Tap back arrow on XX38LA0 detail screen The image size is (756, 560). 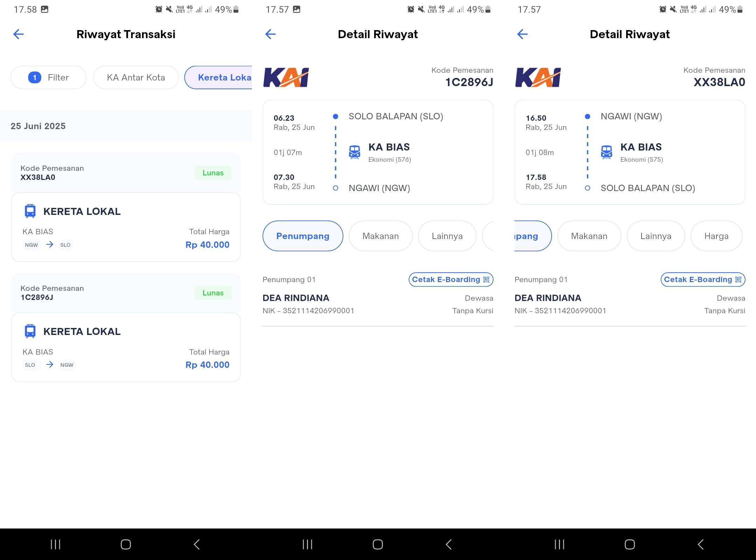tap(523, 34)
